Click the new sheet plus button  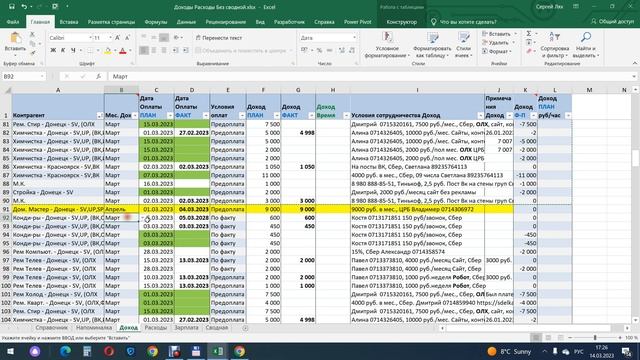(245, 328)
